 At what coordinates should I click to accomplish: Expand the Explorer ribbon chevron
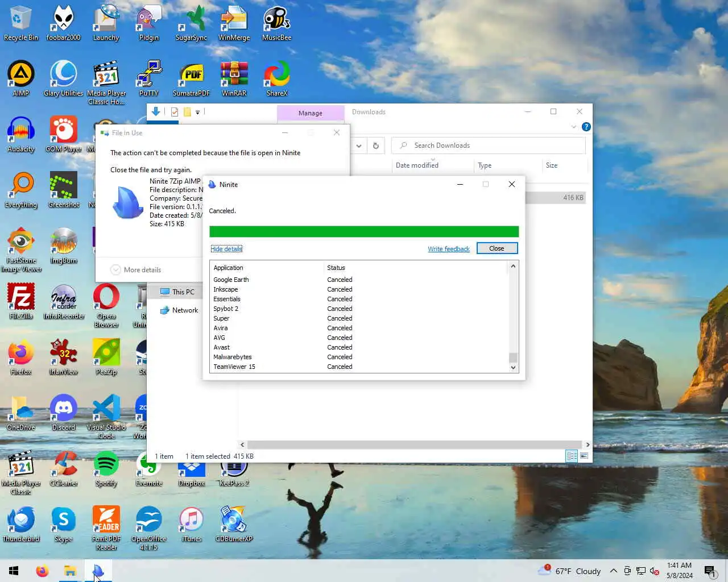click(x=573, y=127)
